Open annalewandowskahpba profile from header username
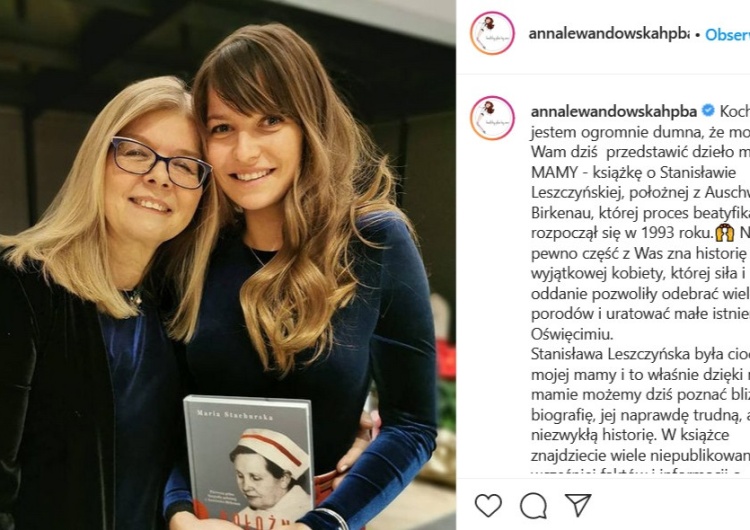Screen dimensions: 750x530 609,34
